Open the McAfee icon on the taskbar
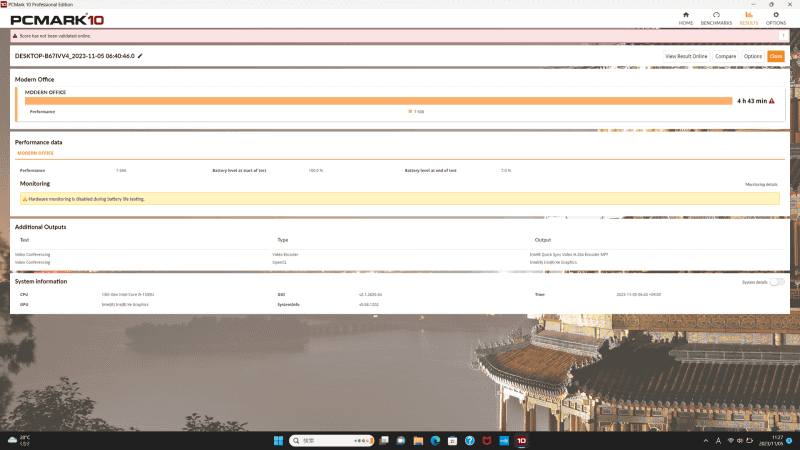800x450 pixels. (487, 440)
